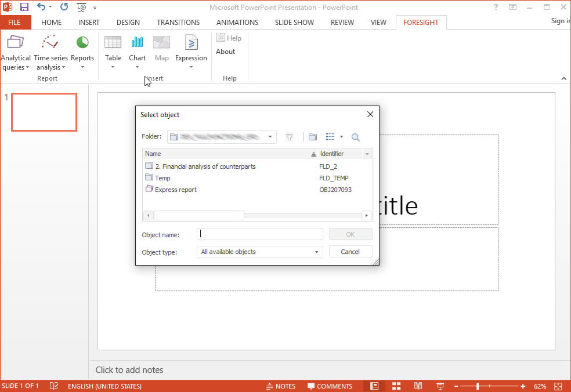Switch to Normal view icon

[374, 386]
